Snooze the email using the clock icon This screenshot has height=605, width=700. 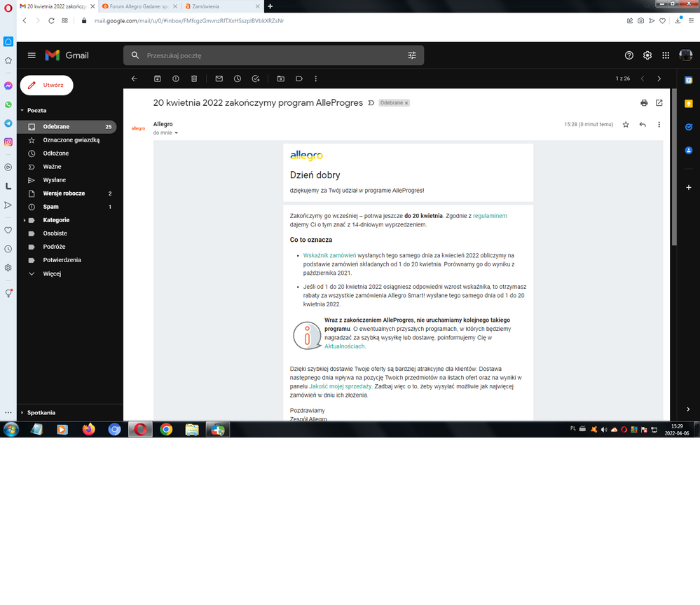(x=238, y=79)
